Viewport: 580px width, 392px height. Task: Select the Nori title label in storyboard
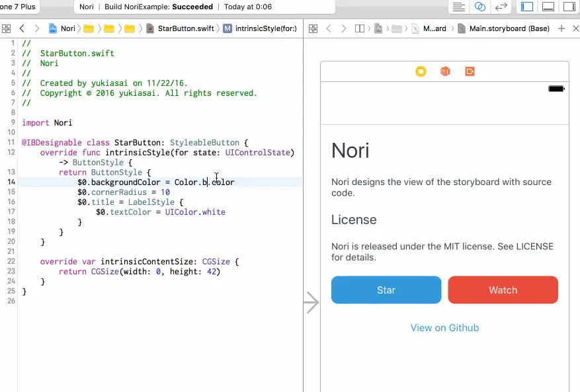pos(351,151)
